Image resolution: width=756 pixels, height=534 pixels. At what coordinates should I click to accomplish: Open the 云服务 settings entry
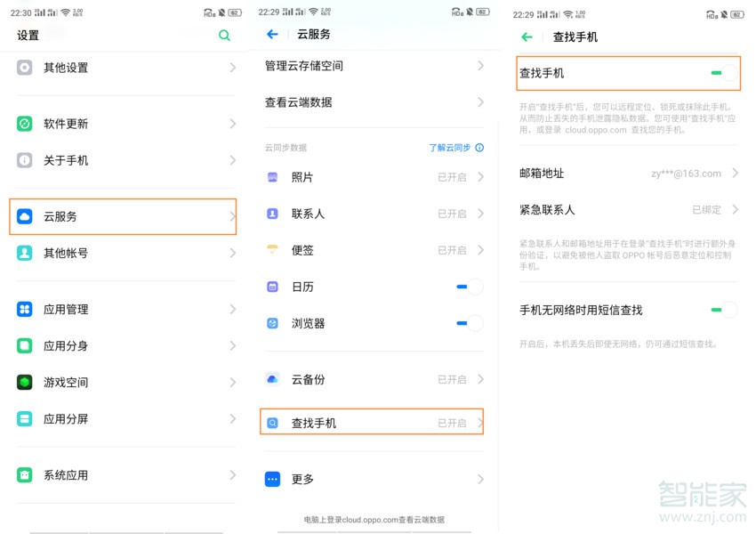(123, 215)
